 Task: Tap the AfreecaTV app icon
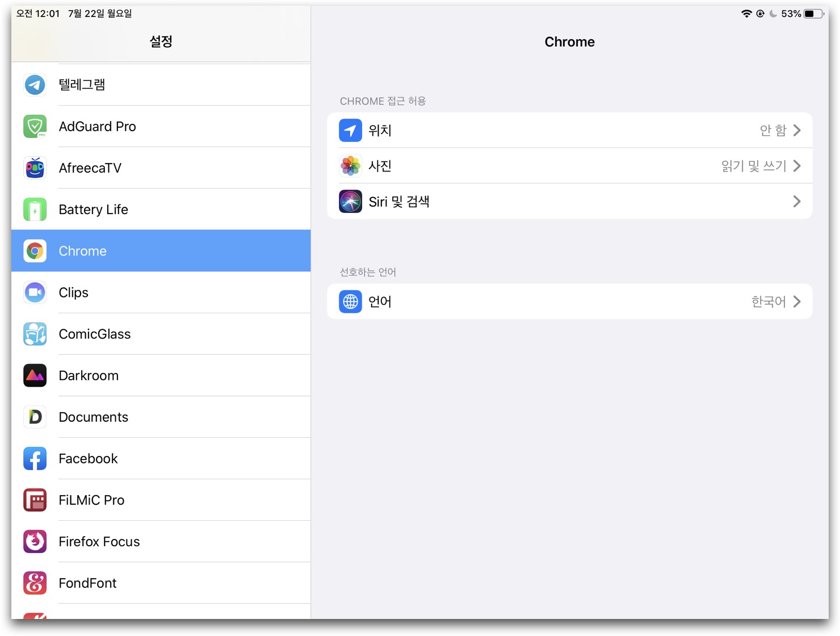point(35,168)
